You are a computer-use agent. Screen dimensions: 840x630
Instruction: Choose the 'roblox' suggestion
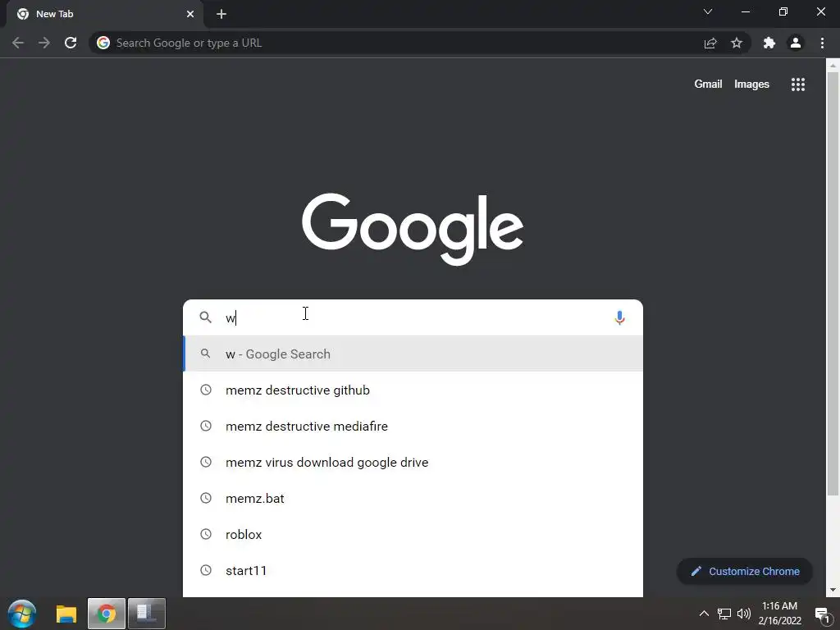click(x=413, y=535)
